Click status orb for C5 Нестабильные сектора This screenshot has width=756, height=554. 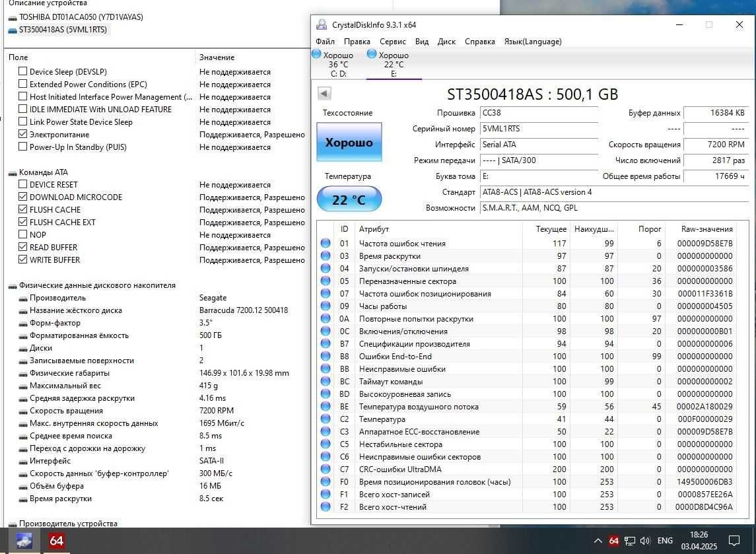[x=326, y=444]
